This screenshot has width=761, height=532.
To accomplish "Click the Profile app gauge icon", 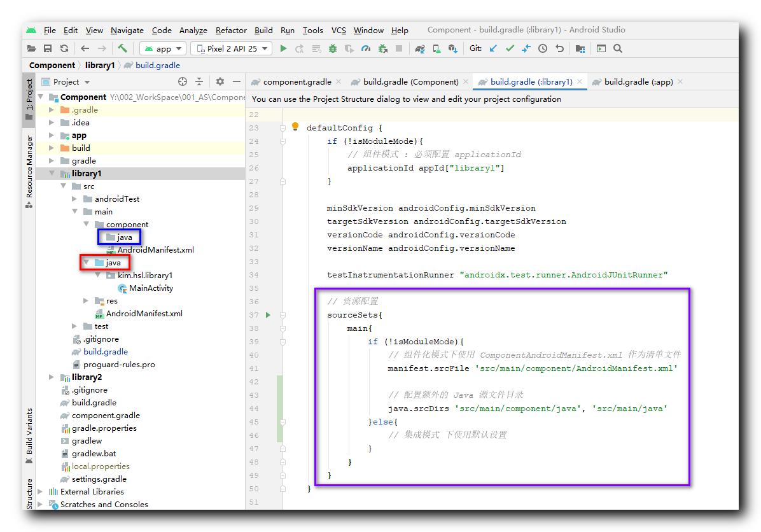I will 366,48.
